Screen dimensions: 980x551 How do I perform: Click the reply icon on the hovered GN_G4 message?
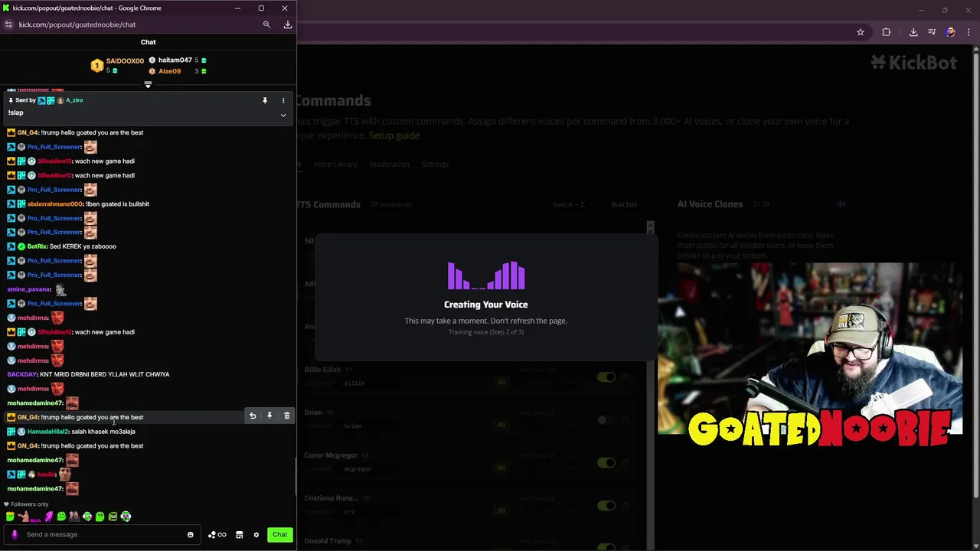pyautogui.click(x=253, y=416)
